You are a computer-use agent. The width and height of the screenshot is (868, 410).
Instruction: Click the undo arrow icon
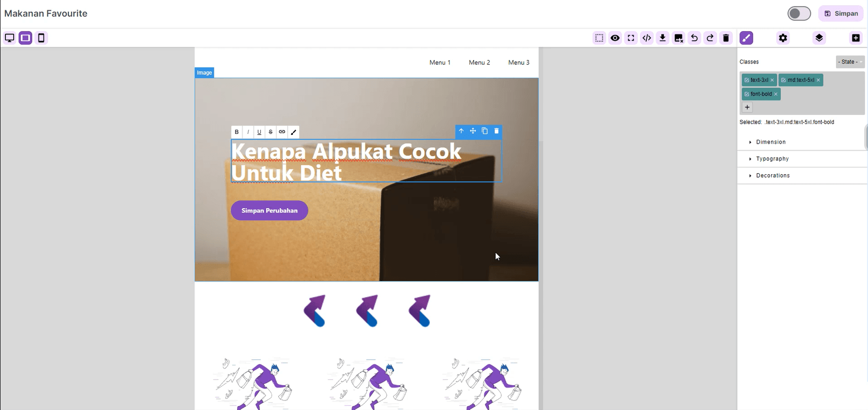click(694, 38)
